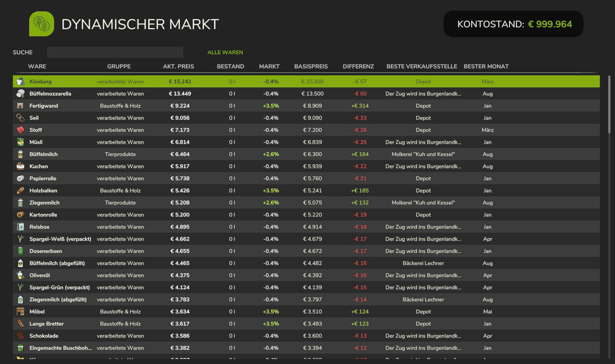Open the ALLE WAREN filter
This screenshot has height=364, width=615.
point(225,52)
